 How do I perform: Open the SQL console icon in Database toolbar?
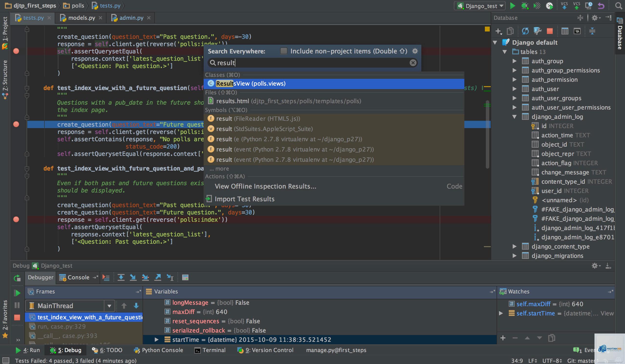[x=577, y=31]
